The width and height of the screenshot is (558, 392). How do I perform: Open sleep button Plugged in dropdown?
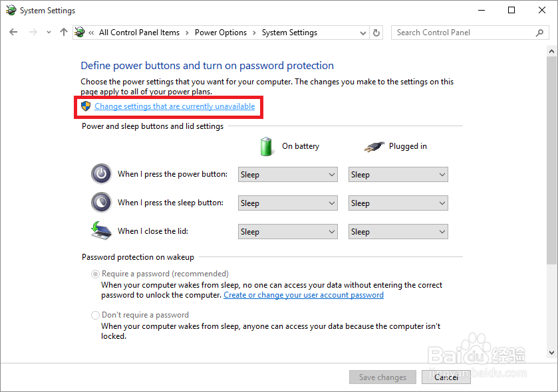(398, 203)
